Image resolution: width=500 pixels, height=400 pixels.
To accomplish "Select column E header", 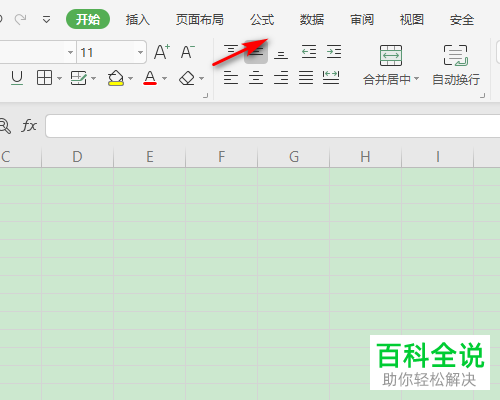I will [150, 157].
